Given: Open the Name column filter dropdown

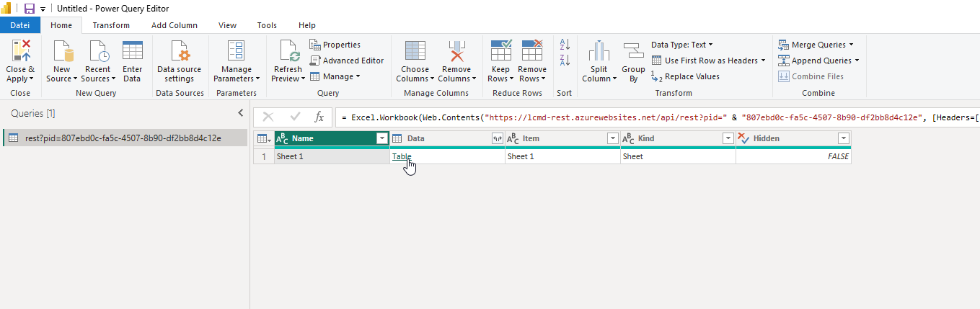Looking at the screenshot, I should point(381,138).
